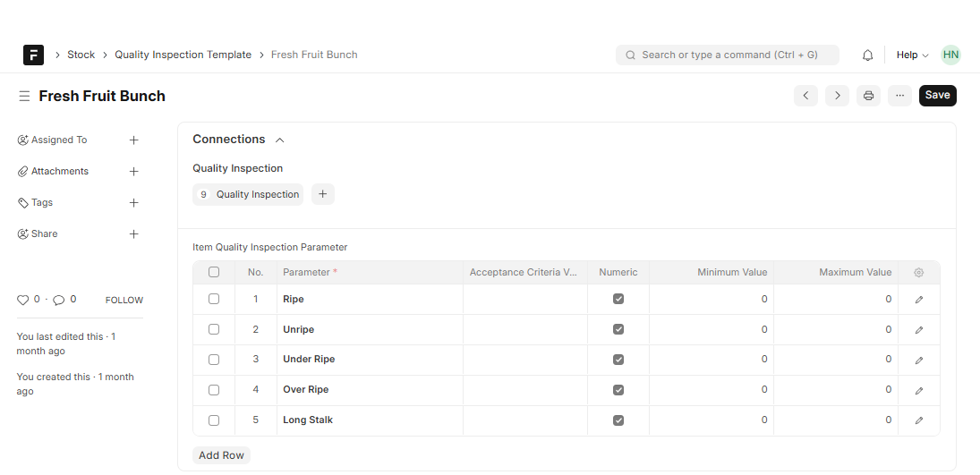The width and height of the screenshot is (980, 475).
Task: Open the three-dots more options menu
Action: click(899, 96)
